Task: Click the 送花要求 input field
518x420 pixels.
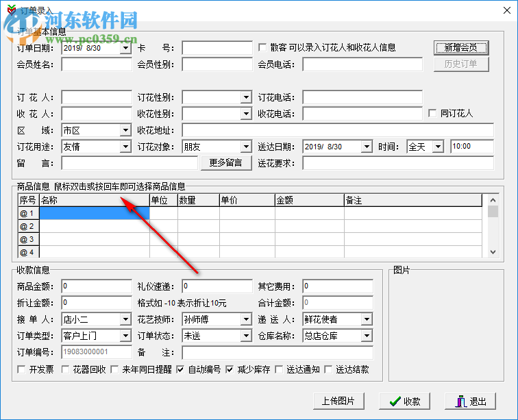Action: [398, 163]
